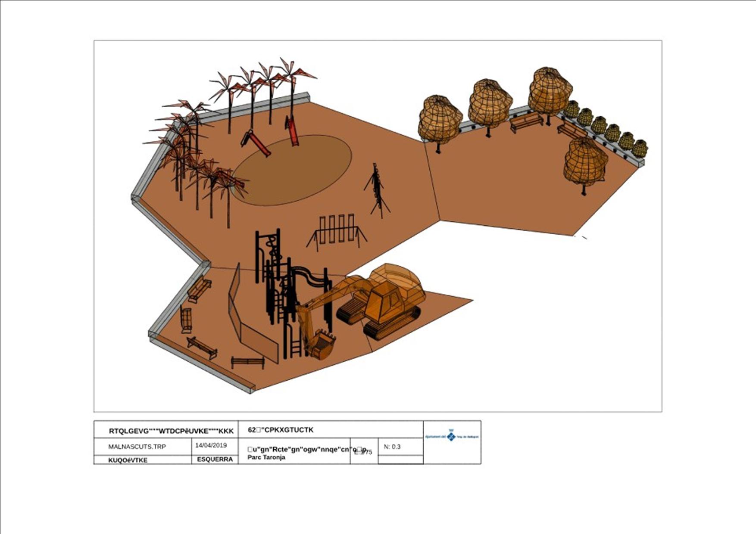Click the excavator's tracked undercarriage
Viewport: 756px width, 534px height.
[391, 323]
